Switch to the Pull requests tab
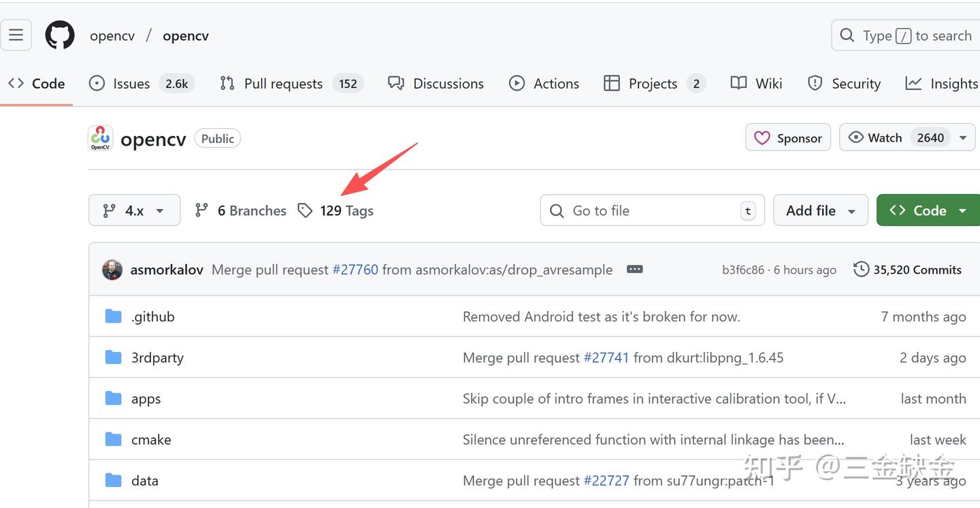This screenshot has width=980, height=508. point(283,84)
